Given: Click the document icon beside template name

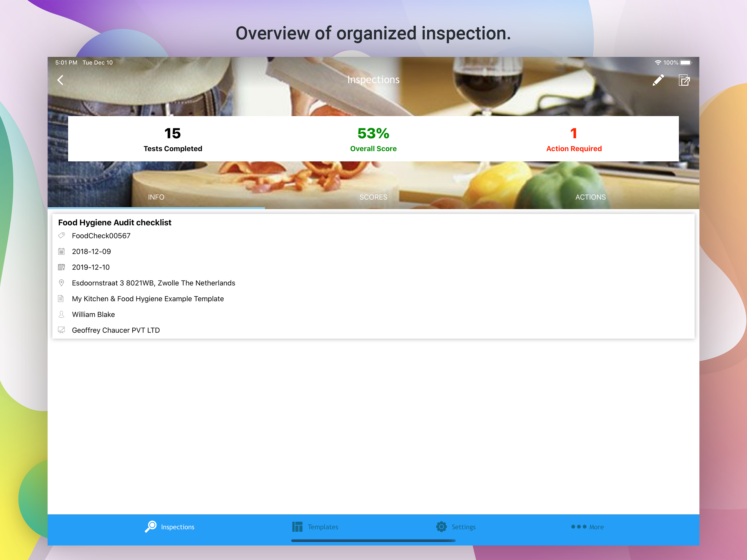Looking at the screenshot, I should point(61,299).
